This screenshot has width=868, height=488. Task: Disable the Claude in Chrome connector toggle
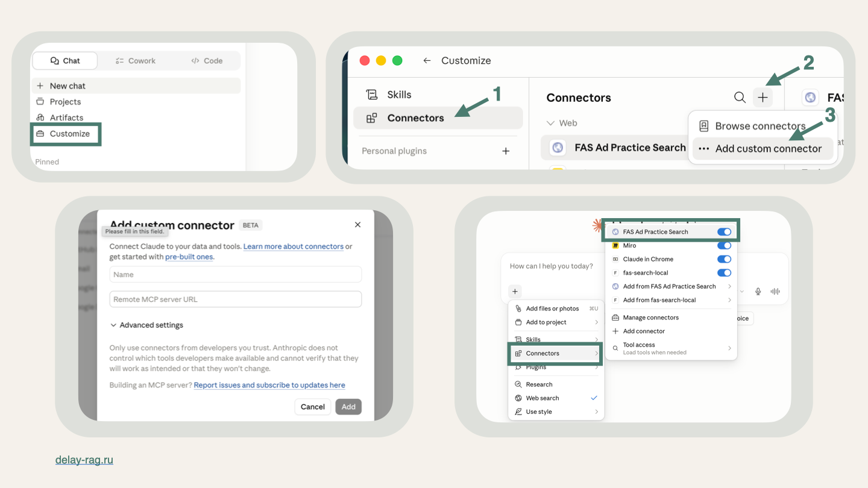tap(724, 259)
